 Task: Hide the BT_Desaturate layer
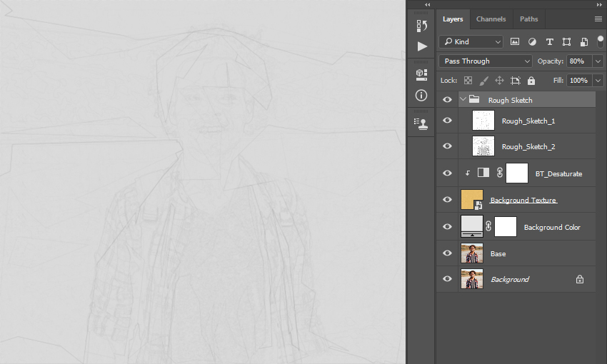click(x=447, y=173)
